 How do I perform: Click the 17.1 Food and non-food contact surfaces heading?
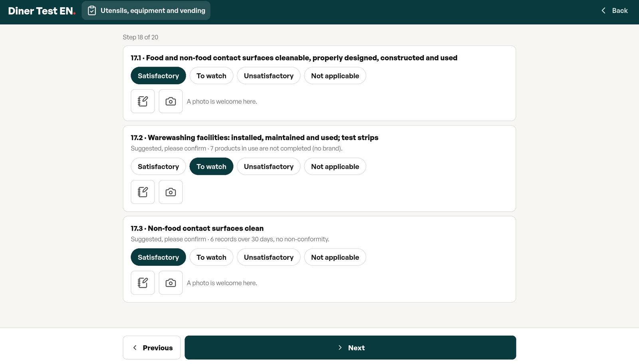(x=294, y=58)
